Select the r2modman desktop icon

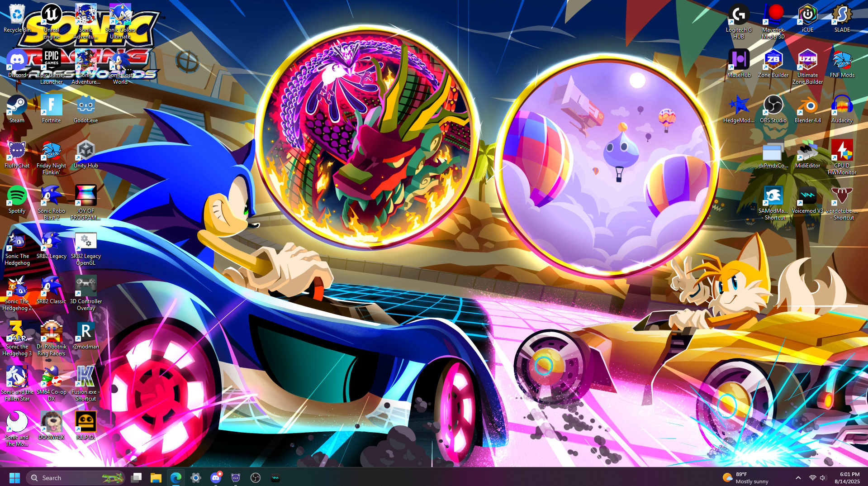86,336
